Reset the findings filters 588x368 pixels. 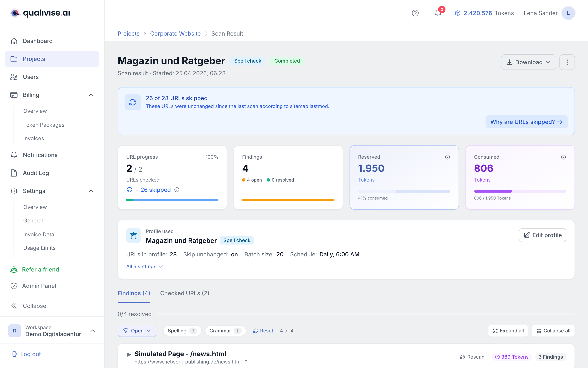[263, 331]
